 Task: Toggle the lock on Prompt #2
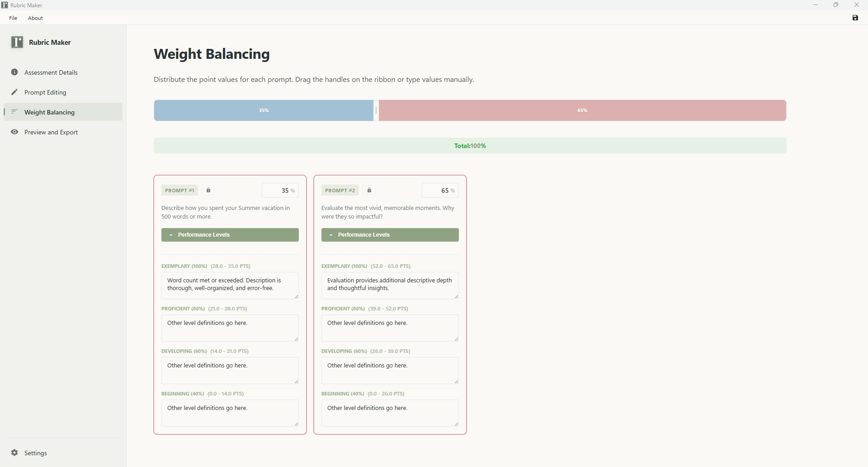click(369, 190)
